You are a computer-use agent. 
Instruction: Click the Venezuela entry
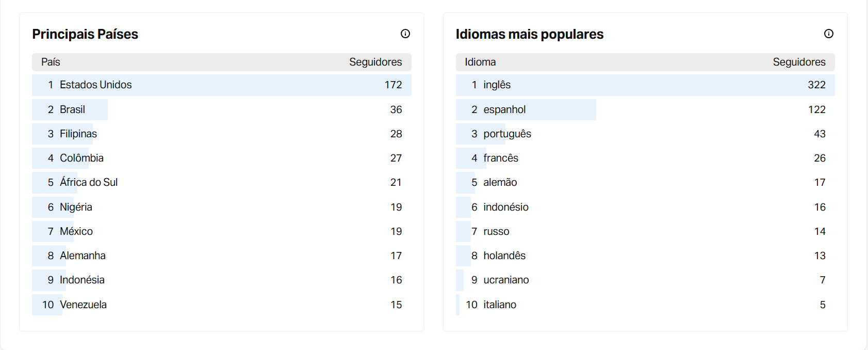click(222, 305)
